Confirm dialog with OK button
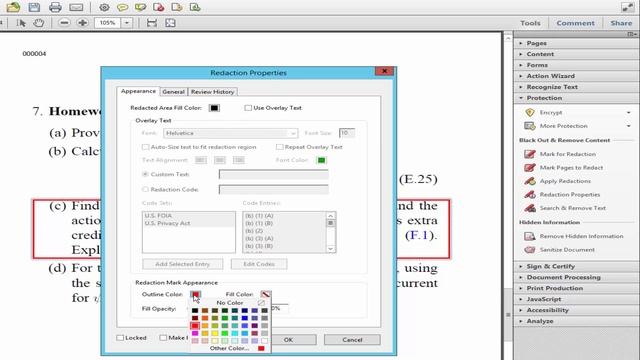 (x=288, y=340)
